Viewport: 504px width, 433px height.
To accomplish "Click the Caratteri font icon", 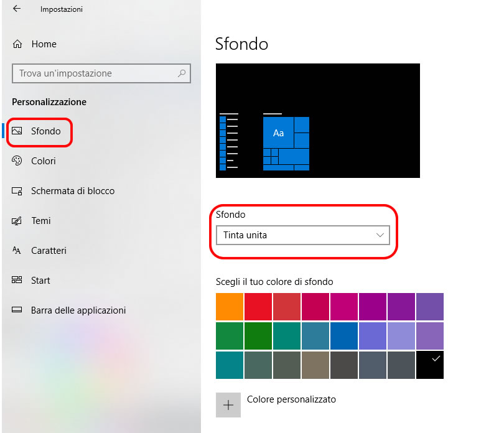I will [17, 250].
